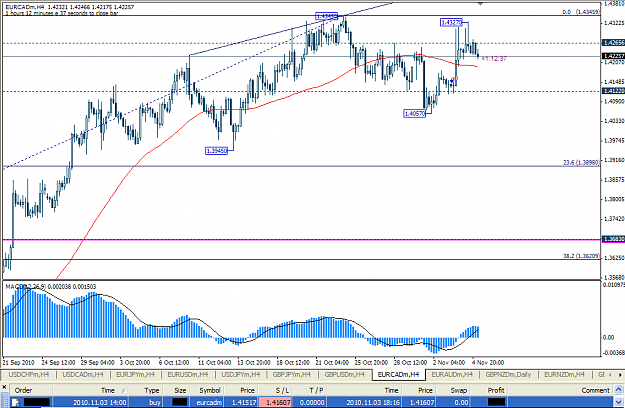Image resolution: width=625 pixels, height=408 pixels.
Task: Close the Terminal panel with the X
Action: pyautogui.click(x=4, y=387)
